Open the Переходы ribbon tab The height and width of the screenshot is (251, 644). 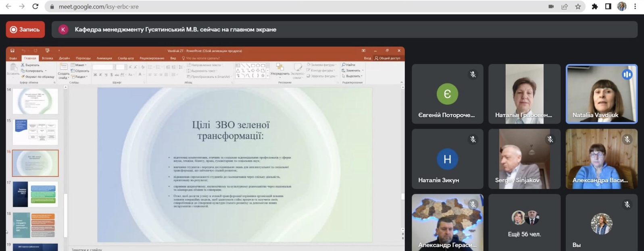pos(83,58)
